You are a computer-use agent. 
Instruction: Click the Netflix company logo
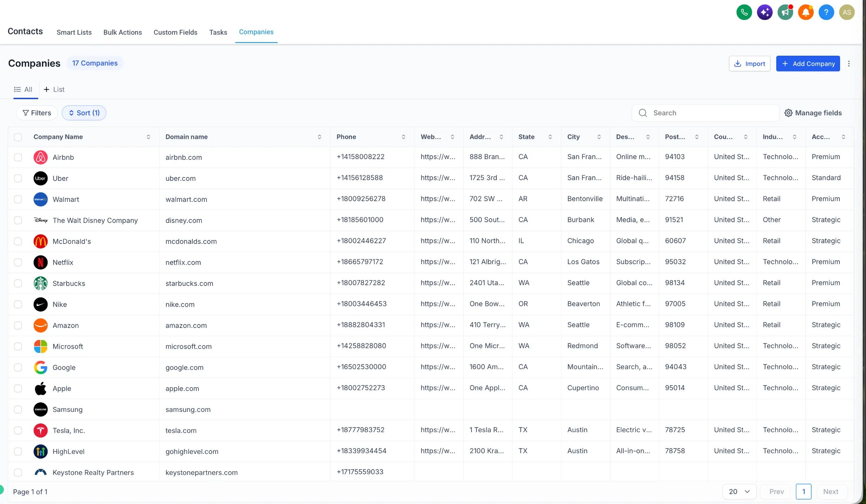tap(41, 263)
